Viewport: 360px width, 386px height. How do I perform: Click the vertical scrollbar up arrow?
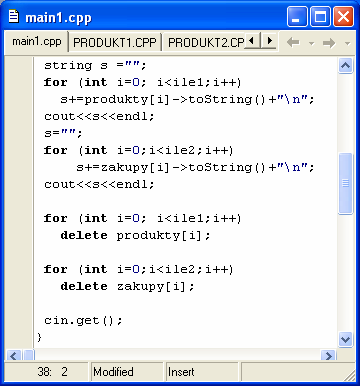pyautogui.click(x=345, y=65)
